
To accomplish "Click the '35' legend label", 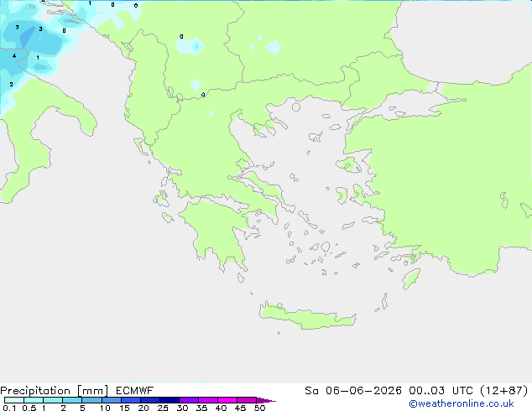I will [201, 408].
